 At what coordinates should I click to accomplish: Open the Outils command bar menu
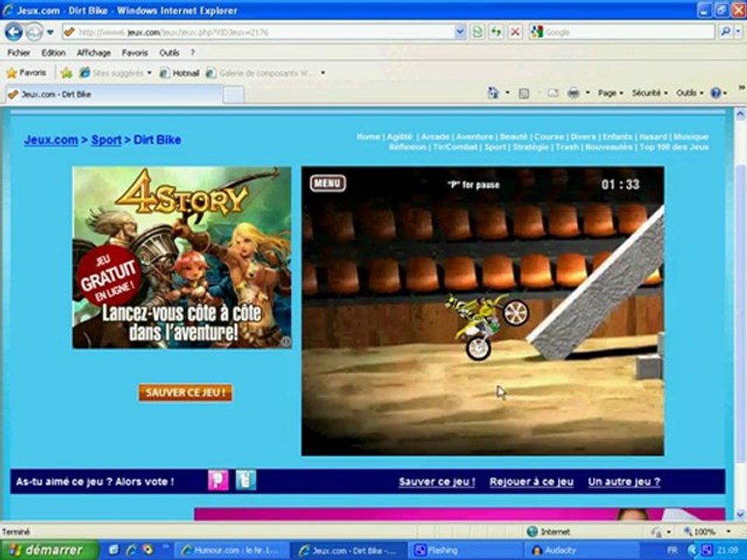(x=689, y=93)
